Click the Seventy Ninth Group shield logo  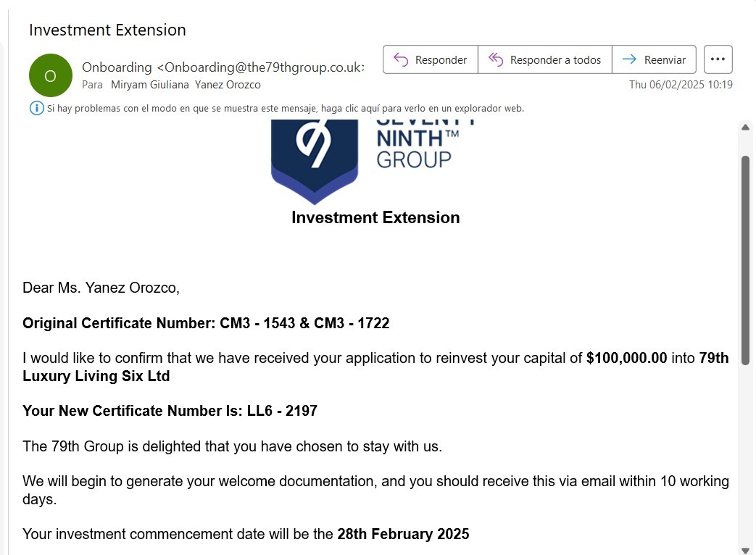click(315, 156)
